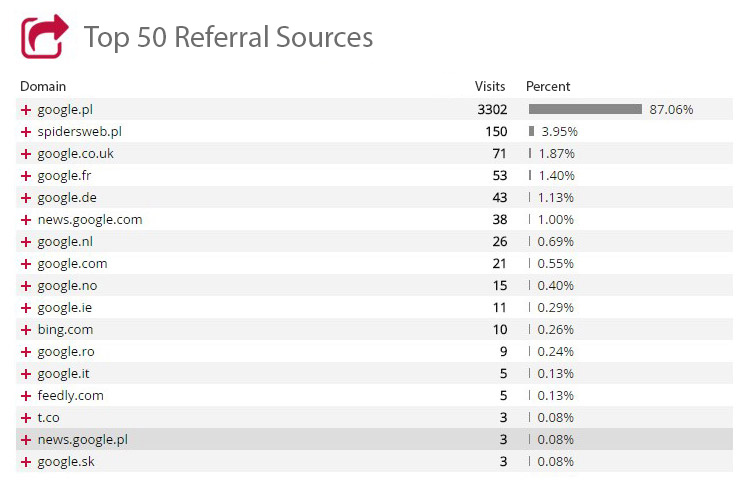The image size is (750, 480).
Task: Sort by the Domain column header
Action: [x=43, y=87]
